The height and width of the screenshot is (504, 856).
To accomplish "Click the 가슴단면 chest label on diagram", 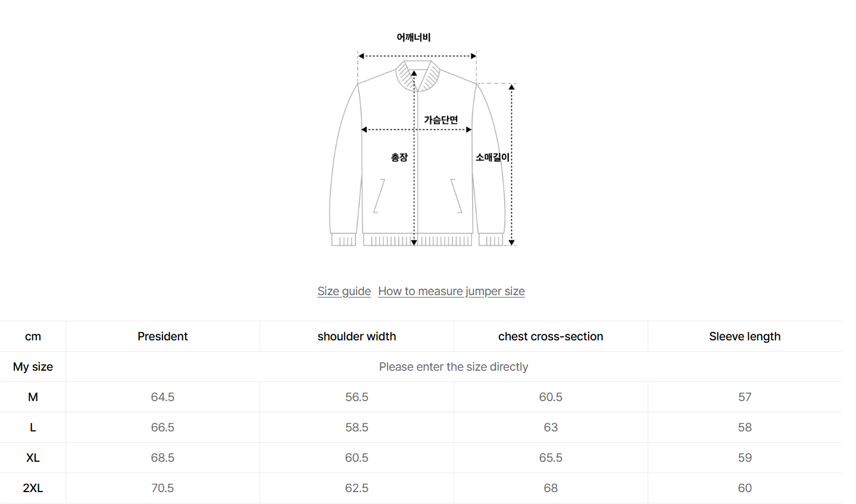I will pos(441,120).
